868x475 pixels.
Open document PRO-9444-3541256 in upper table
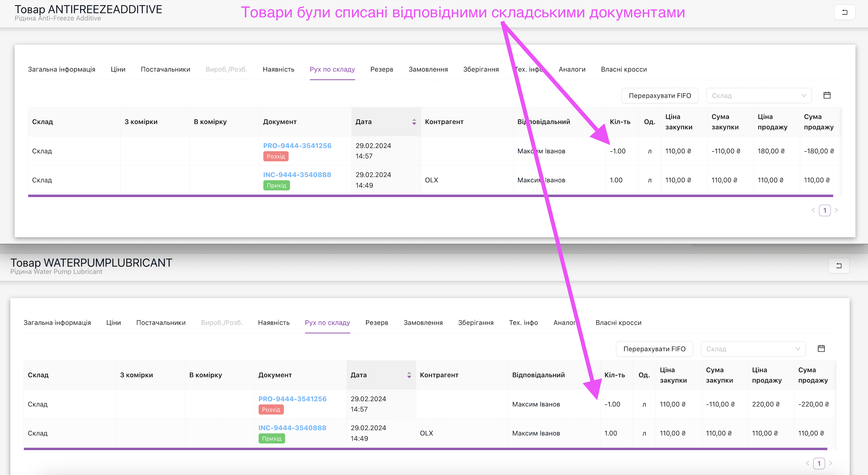(x=297, y=146)
